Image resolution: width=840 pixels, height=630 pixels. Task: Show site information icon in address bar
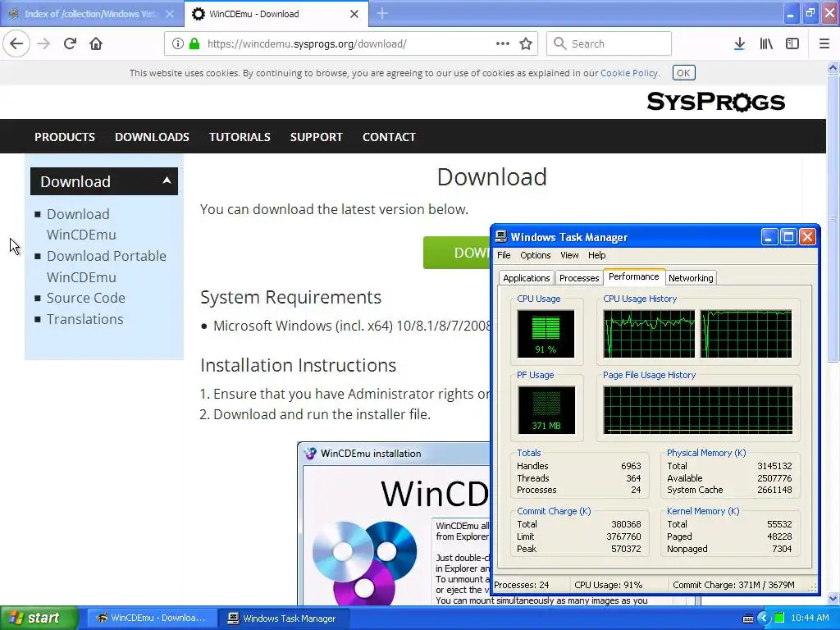point(178,44)
